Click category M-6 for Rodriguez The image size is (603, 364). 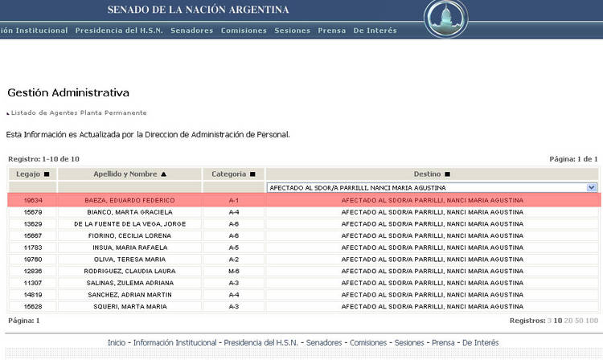(233, 271)
